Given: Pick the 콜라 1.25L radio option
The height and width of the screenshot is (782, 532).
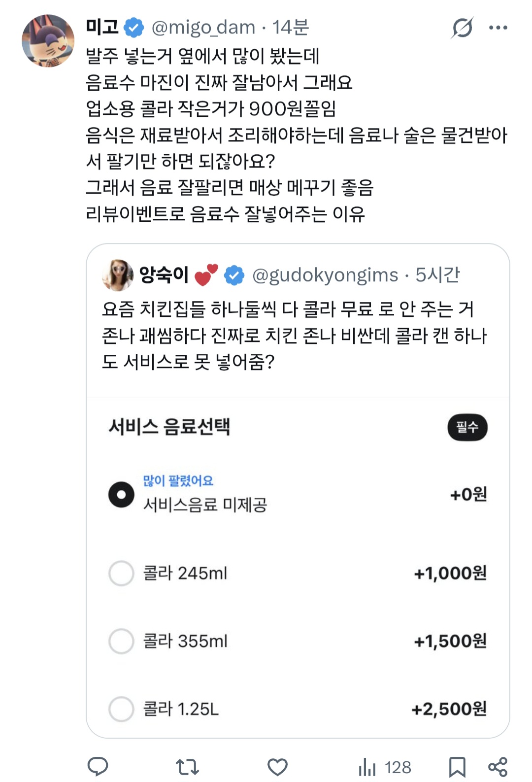Looking at the screenshot, I should (x=121, y=709).
